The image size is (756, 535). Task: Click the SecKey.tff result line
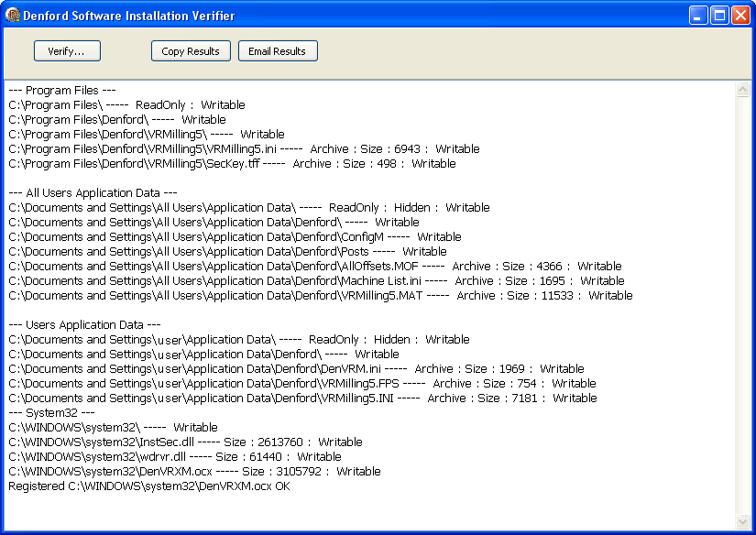(232, 164)
